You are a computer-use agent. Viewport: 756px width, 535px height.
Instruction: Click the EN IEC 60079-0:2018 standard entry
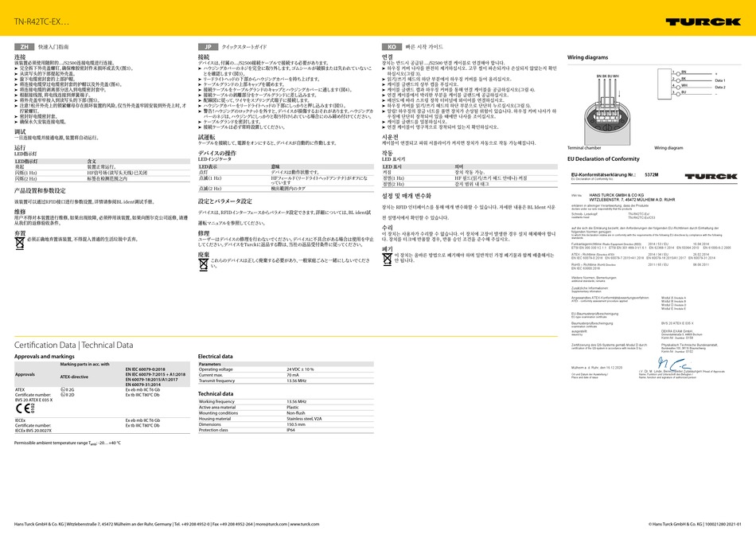point(145,369)
